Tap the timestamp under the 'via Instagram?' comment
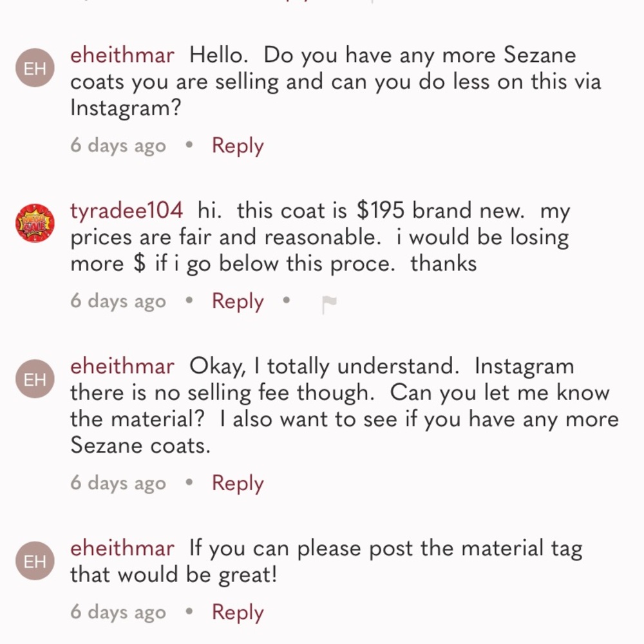644x644 pixels. (x=118, y=146)
